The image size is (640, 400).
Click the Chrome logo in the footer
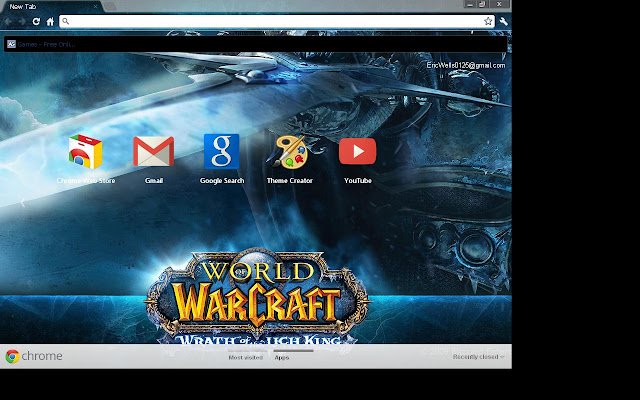pyautogui.click(x=34, y=356)
